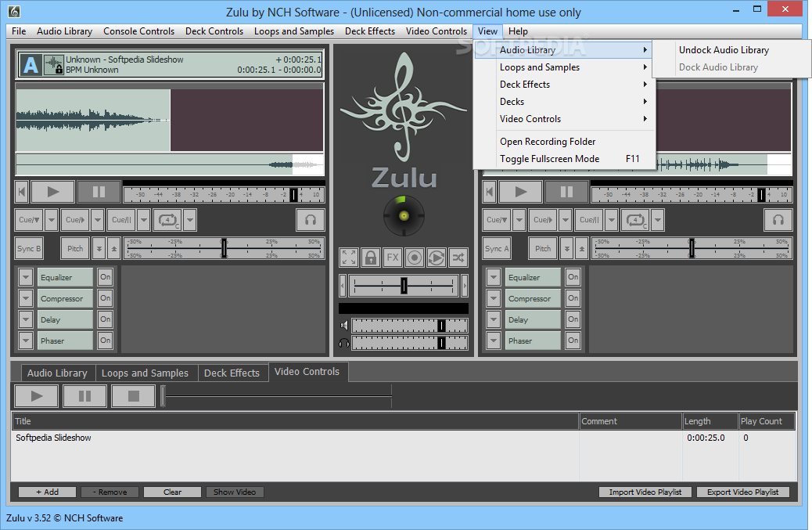Click Deck B pitch double-up arrow

pyautogui.click(x=582, y=249)
